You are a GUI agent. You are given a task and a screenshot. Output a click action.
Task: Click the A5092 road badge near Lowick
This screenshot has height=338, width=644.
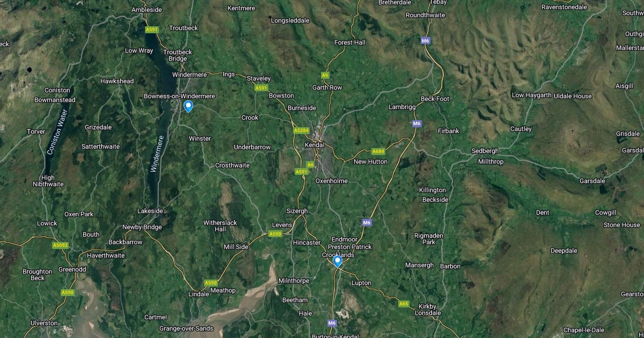tap(61, 245)
